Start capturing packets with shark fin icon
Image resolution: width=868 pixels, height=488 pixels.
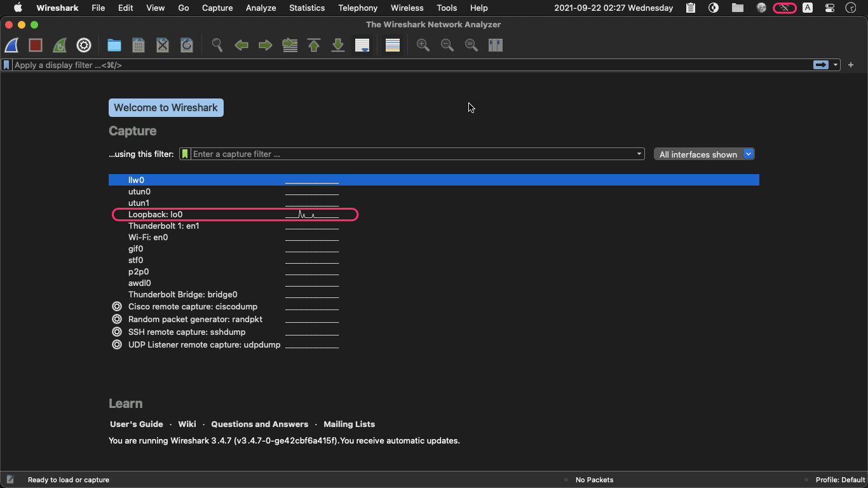pos(11,45)
